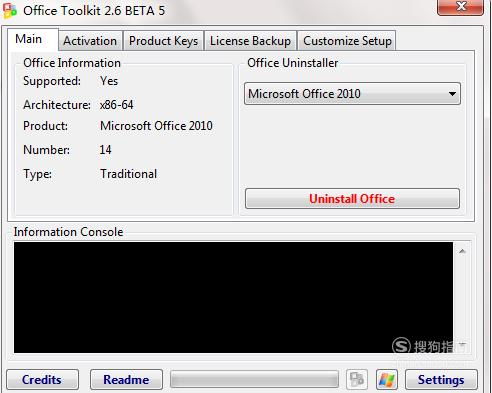
Task: Select the 'Traditional' type value
Action: pos(129,174)
